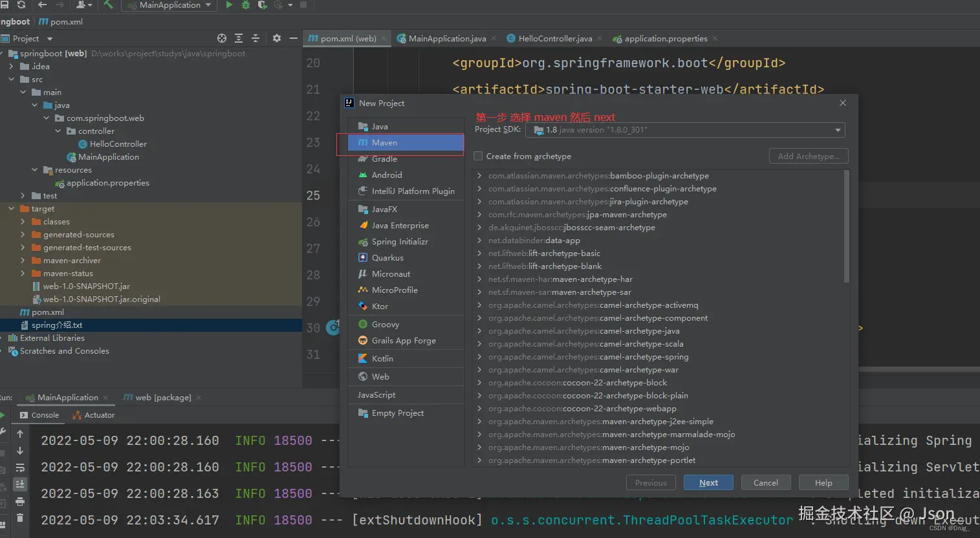Click the green Build Project hammer icon
The image size is (980, 538).
tap(108, 5)
